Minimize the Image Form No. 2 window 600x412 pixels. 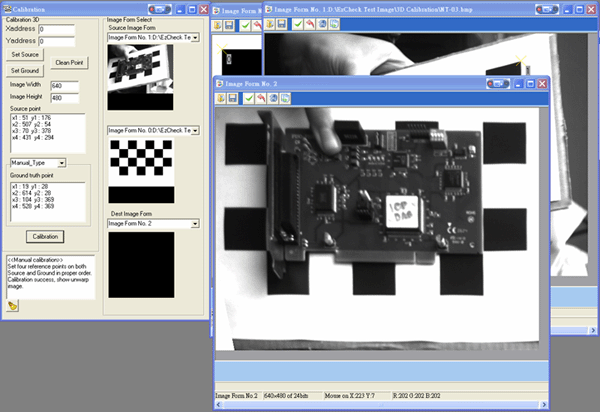(518, 83)
